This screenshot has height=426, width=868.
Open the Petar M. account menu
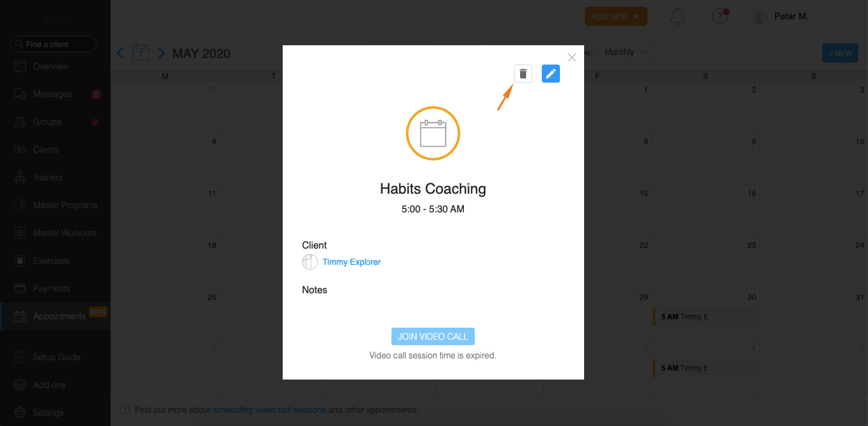(805, 17)
